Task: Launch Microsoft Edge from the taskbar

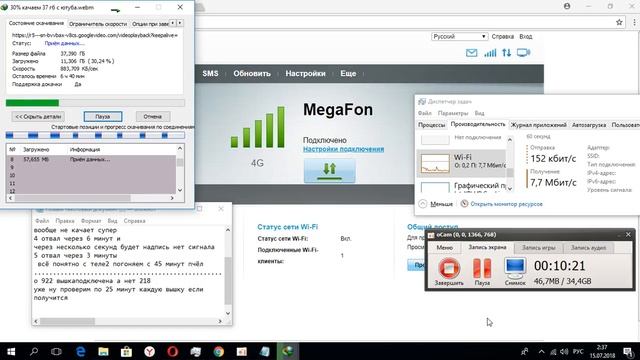Action: [x=80, y=351]
